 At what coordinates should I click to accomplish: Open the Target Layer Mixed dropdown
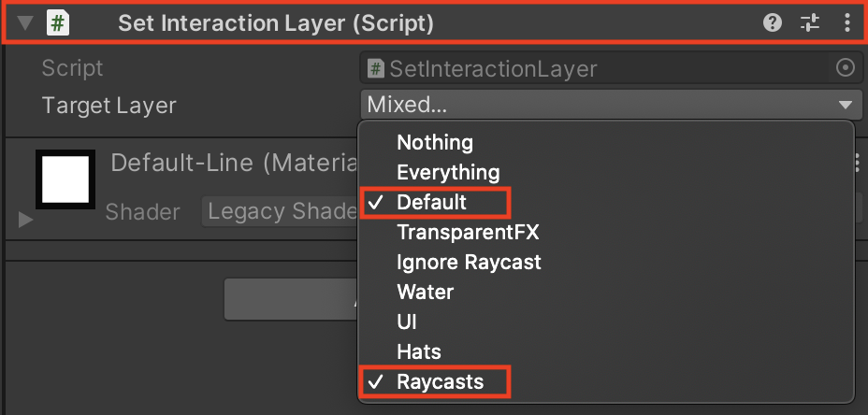click(608, 105)
